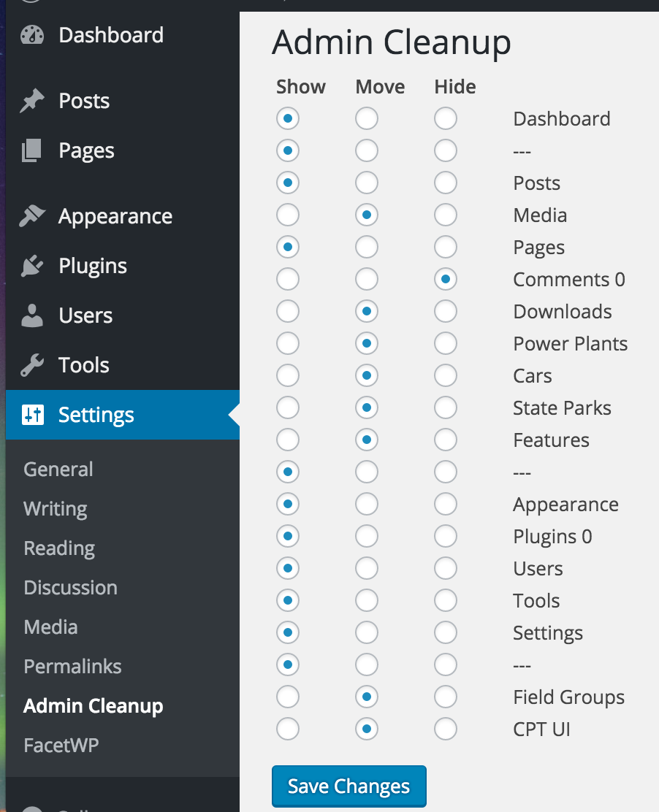
Task: Click the Posts pushpin icon
Action: [33, 101]
